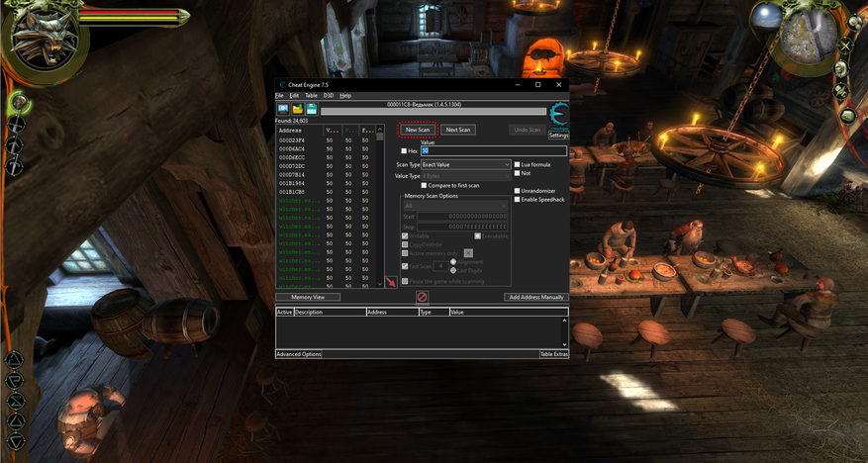Check the Not checkbox

pos(517,173)
